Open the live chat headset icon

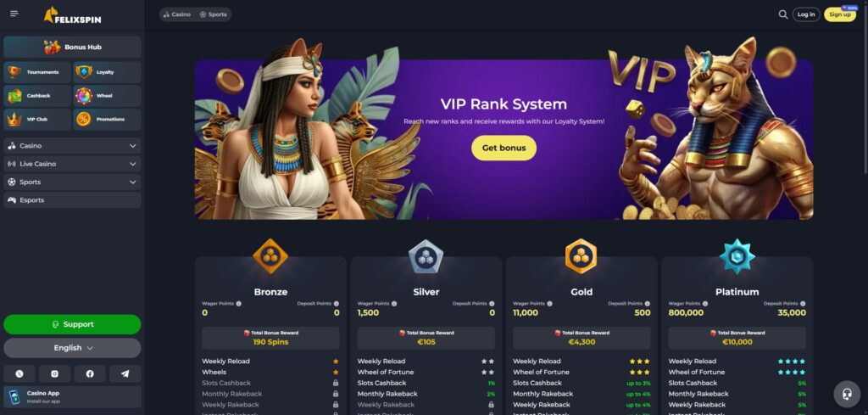(847, 394)
